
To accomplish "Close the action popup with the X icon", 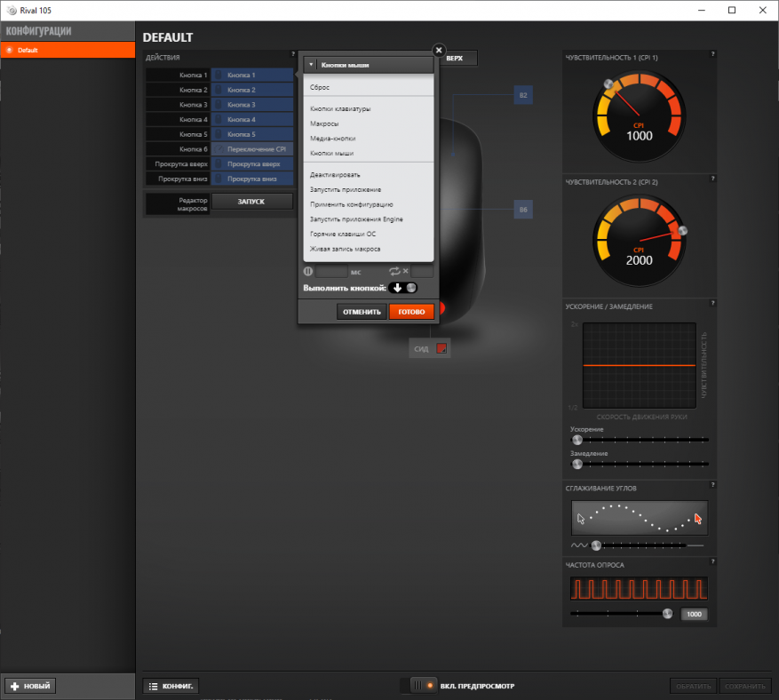I will 439,50.
